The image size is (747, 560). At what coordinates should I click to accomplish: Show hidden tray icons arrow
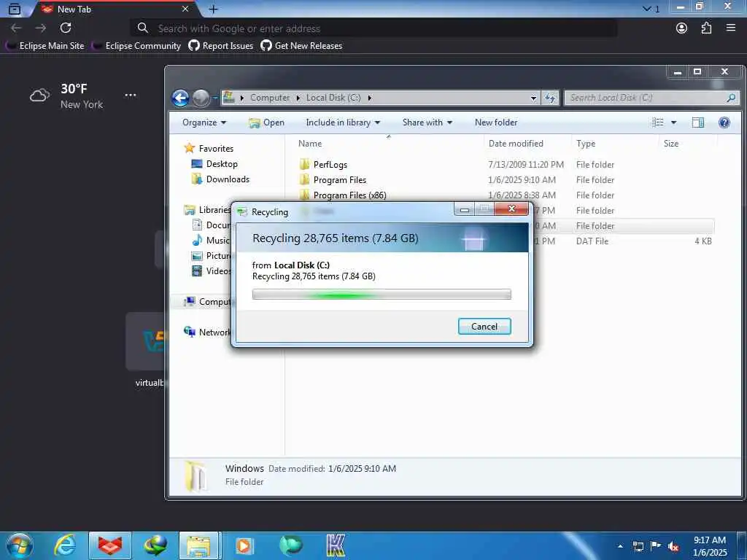(x=620, y=546)
